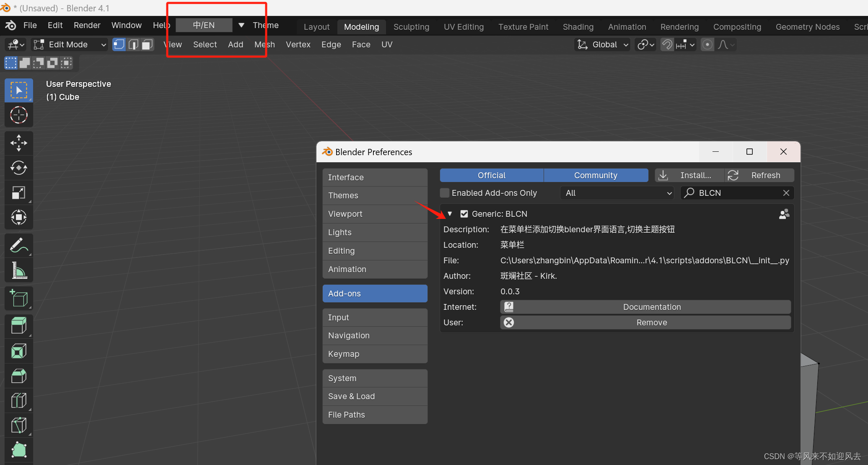Toggle proportional editing in header

click(x=707, y=44)
